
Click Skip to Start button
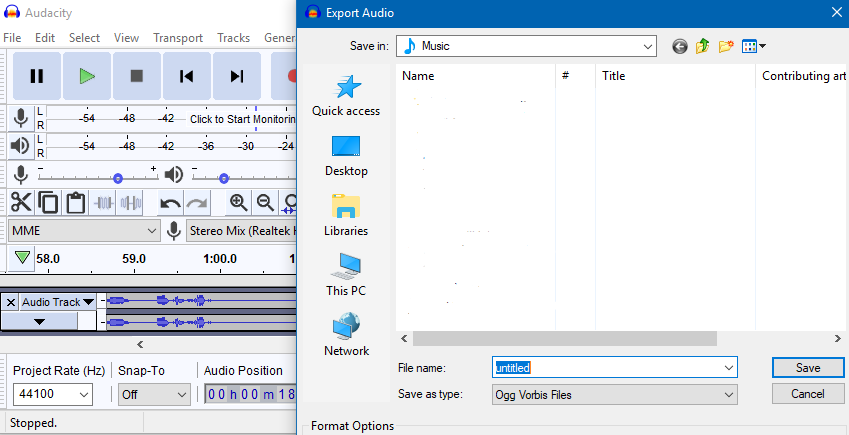click(186, 76)
